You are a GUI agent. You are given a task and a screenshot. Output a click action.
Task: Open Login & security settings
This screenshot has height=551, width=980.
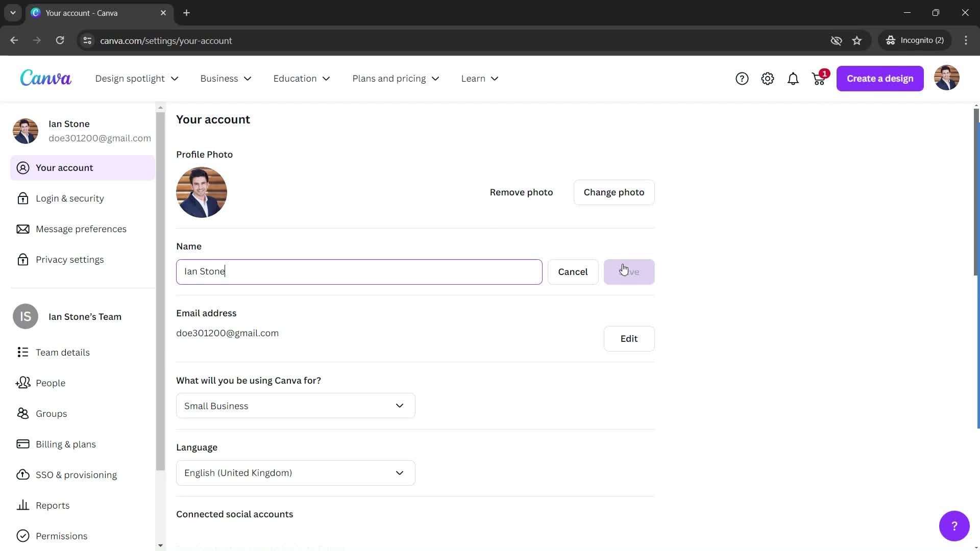click(70, 198)
